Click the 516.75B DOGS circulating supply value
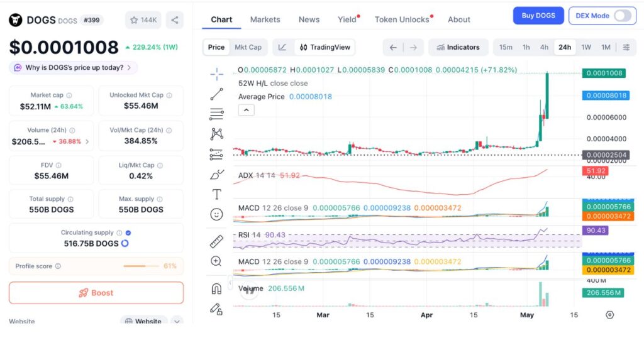 tap(91, 243)
